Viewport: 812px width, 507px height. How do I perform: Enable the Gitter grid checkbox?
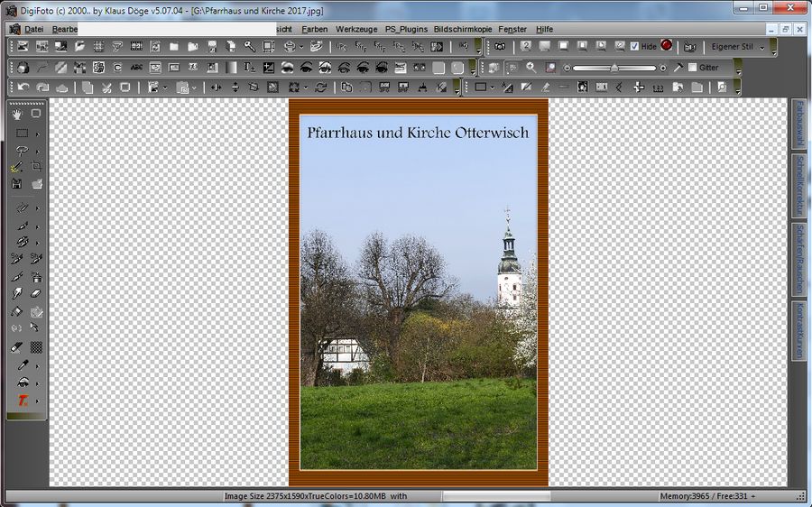[x=692, y=68]
